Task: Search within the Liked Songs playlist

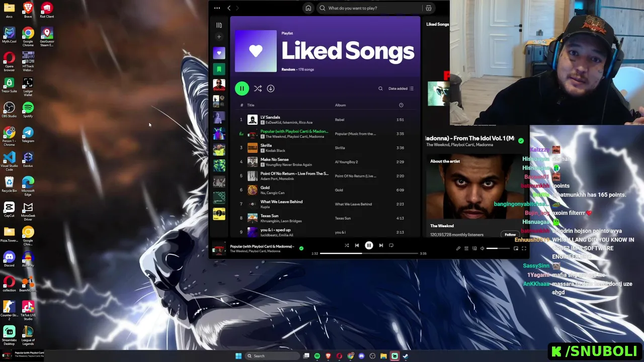Action: tap(380, 88)
